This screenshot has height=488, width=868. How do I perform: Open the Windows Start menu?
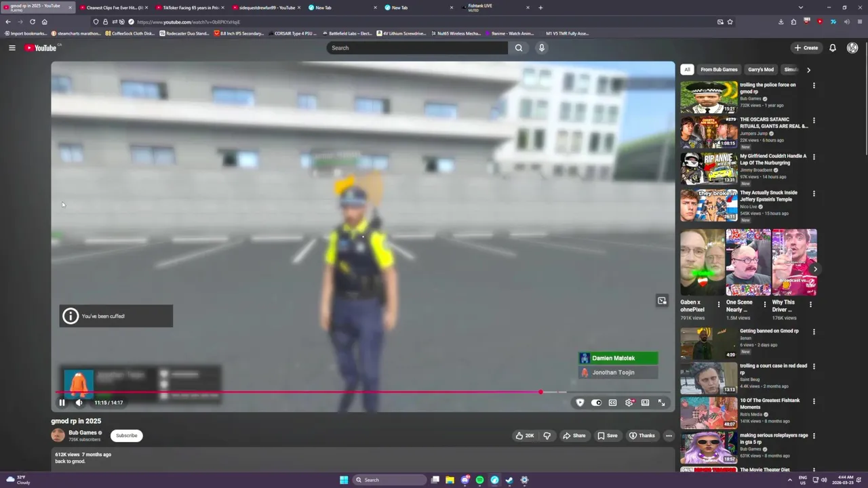pyautogui.click(x=344, y=480)
